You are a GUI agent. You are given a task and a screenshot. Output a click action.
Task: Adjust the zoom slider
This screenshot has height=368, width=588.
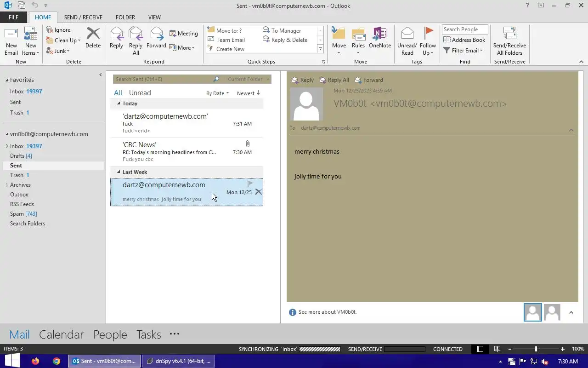click(536, 349)
